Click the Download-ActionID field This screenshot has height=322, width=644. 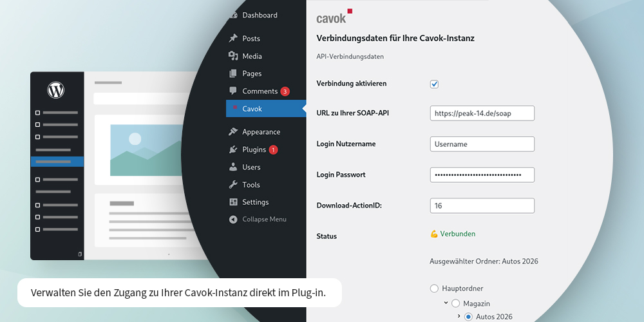[x=482, y=206]
